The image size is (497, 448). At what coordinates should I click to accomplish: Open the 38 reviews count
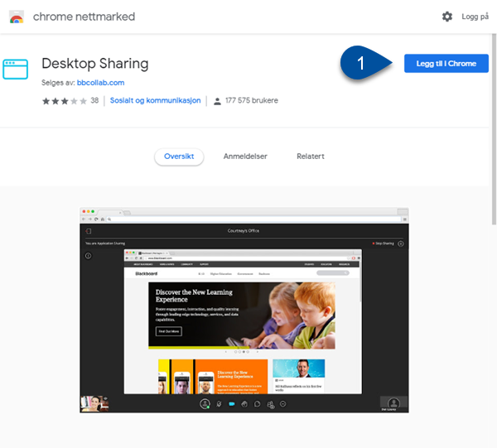[x=94, y=100]
